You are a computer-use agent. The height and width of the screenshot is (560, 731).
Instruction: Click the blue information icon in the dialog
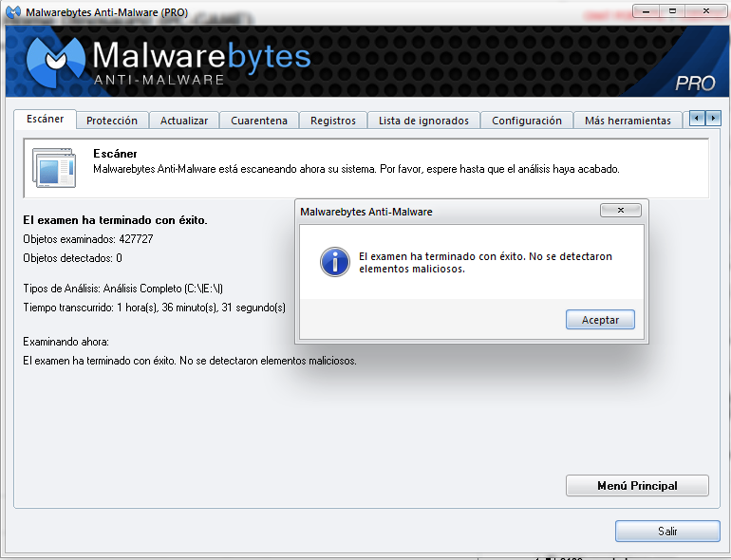pos(335,262)
